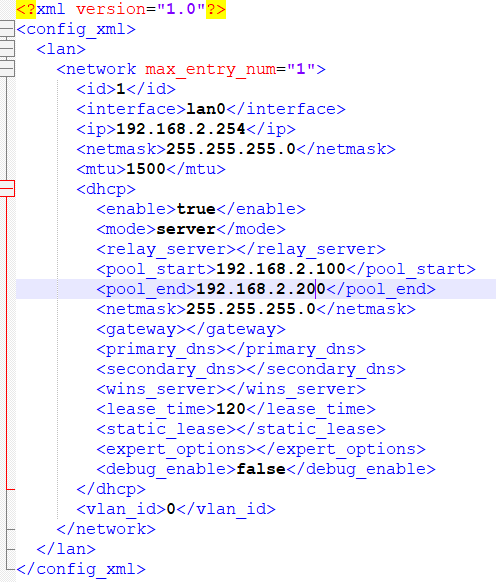Screen dimensions: 496x582
Task: Click the closing dhcp tag
Action: coord(111,489)
